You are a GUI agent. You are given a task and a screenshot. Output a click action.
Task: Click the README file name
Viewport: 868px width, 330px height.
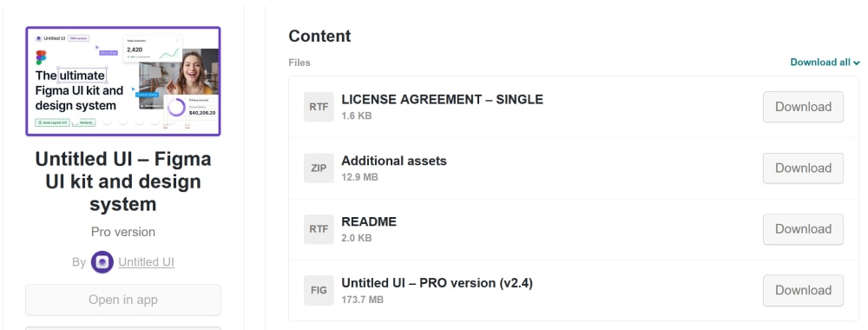tap(369, 222)
